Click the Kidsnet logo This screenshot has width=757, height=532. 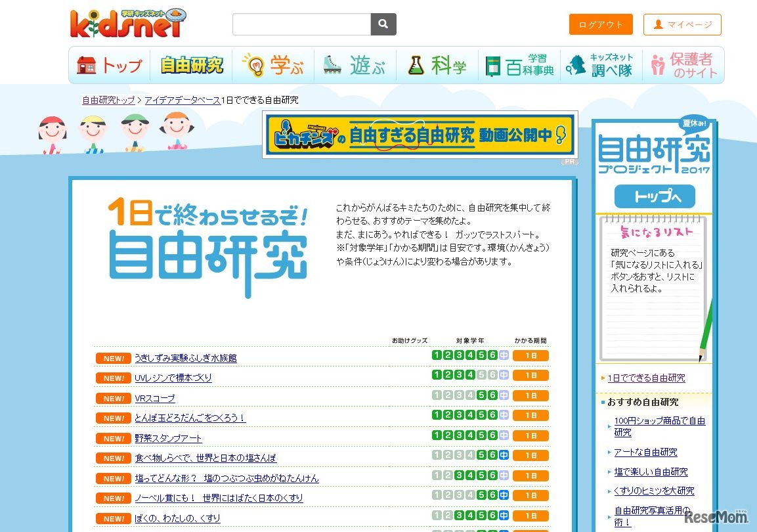pyautogui.click(x=128, y=23)
